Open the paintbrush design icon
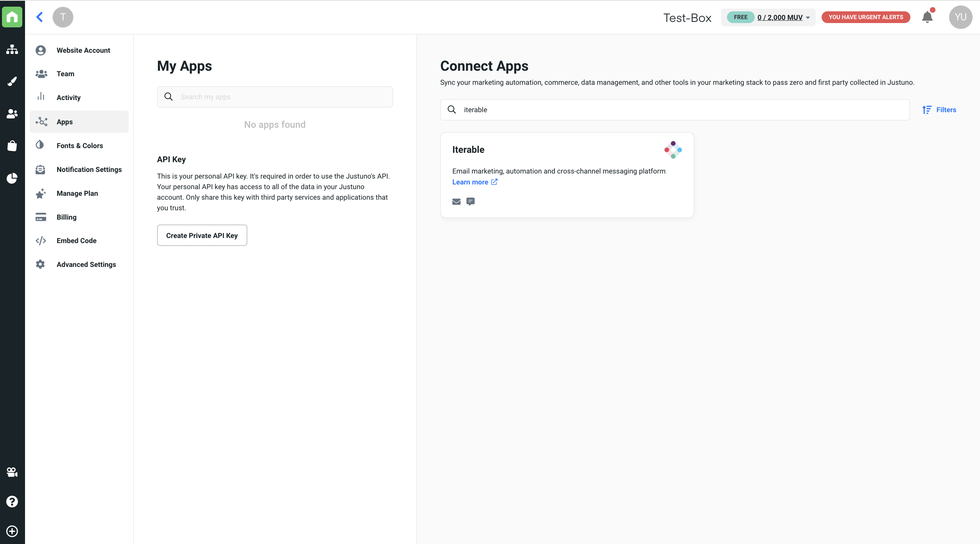 point(12,81)
